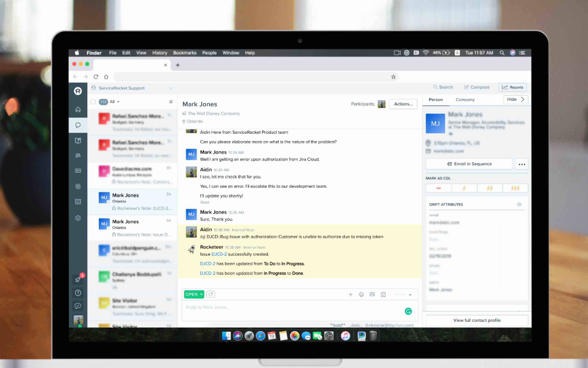Open more options next to Enroll in Sequence
The width and height of the screenshot is (588, 368).
click(x=522, y=164)
